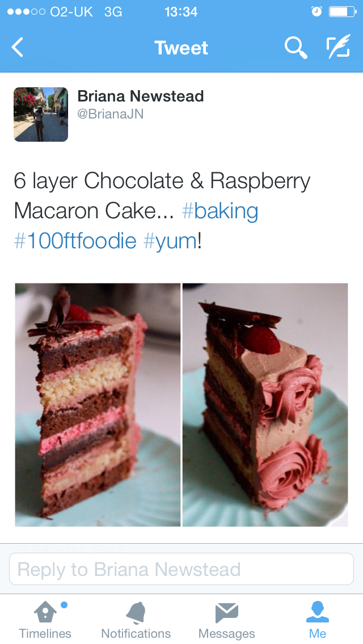Tap the alarm clock status icon
The height and width of the screenshot is (644, 363).
[x=316, y=11]
